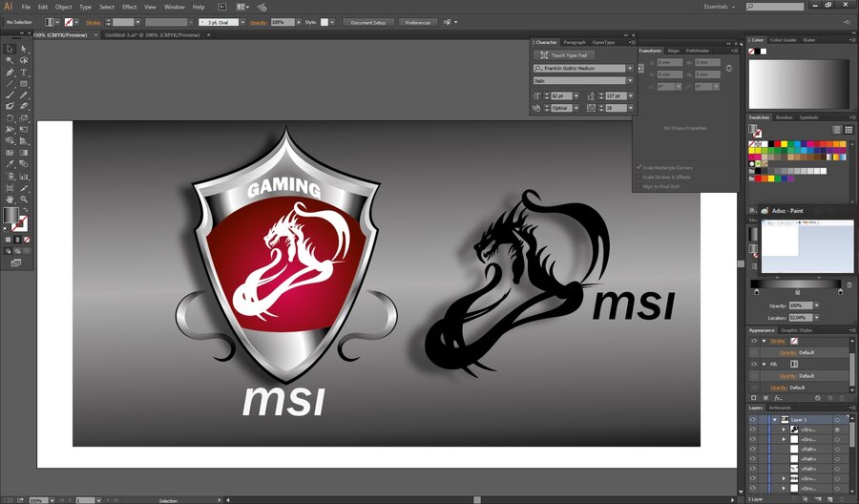This screenshot has height=504, width=859.
Task: Select the Pencil tool
Action: [24, 95]
